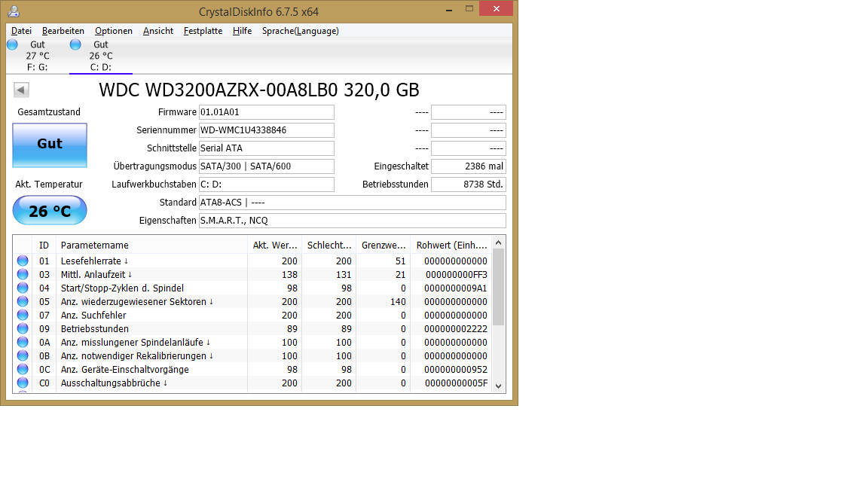Click the Gesamtzustand label
The width and height of the screenshot is (868, 488).
49,111
